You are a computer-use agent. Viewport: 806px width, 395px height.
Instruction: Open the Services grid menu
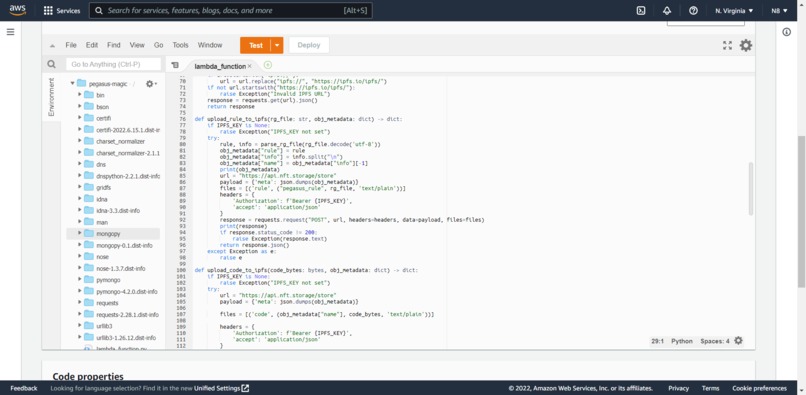click(x=62, y=10)
